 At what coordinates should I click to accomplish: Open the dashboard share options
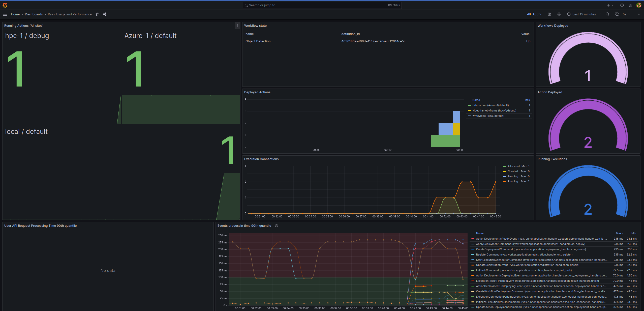pos(105,14)
